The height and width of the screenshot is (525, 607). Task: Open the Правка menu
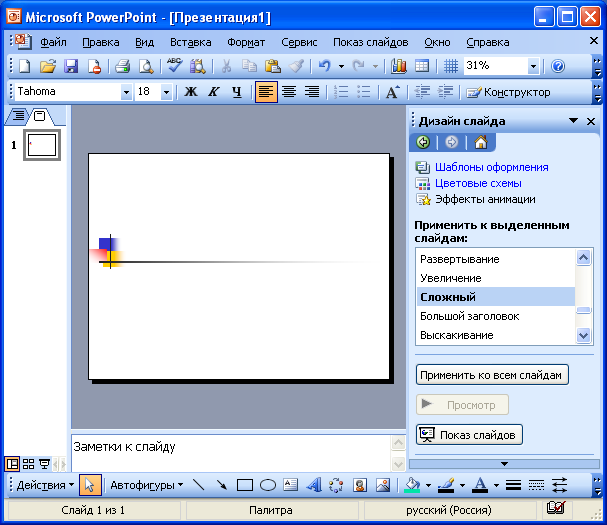(101, 42)
